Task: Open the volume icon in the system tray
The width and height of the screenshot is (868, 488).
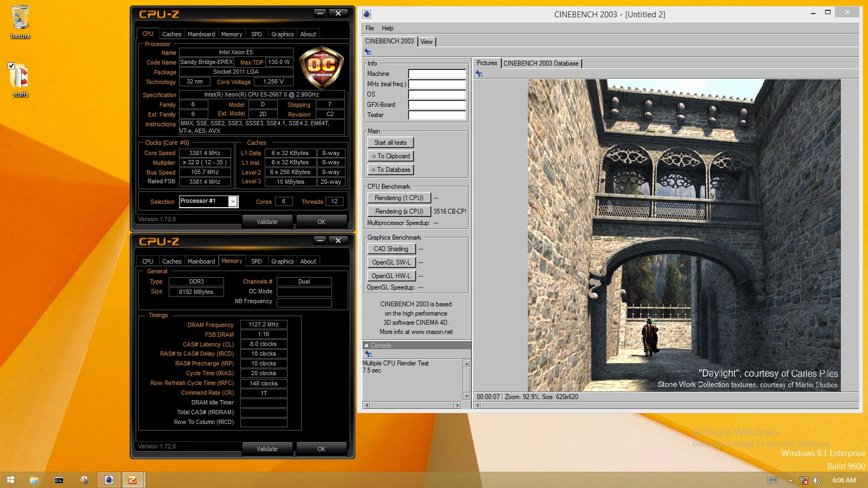Action: click(x=817, y=480)
